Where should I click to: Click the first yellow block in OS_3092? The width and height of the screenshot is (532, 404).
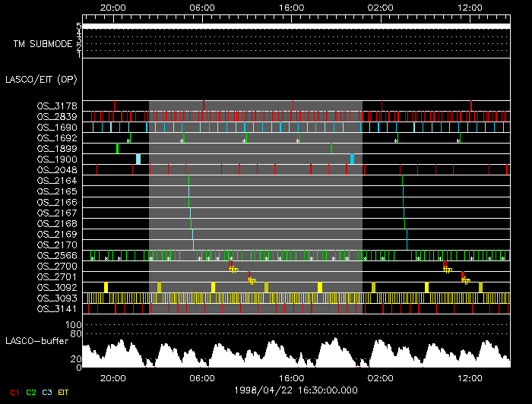pos(106,287)
